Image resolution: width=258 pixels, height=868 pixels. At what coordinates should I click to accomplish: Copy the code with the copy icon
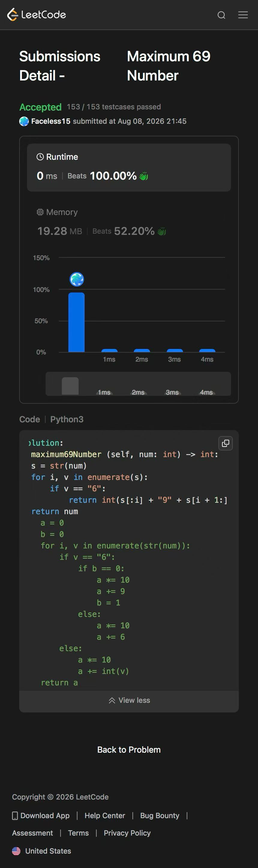[x=226, y=443]
